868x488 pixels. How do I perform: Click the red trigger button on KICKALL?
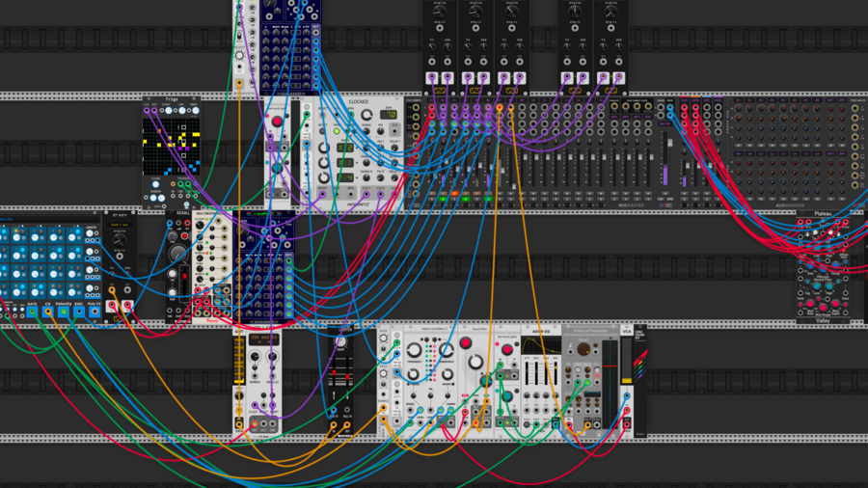click(184, 235)
